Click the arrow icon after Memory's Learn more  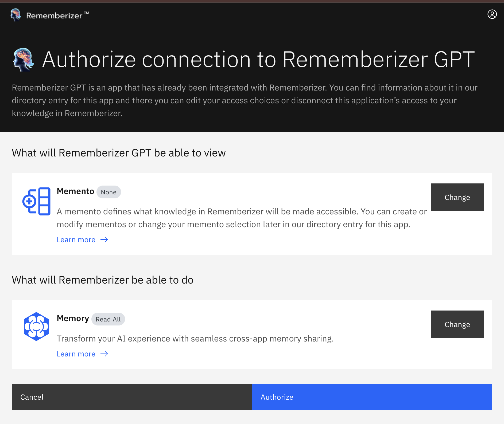click(105, 354)
